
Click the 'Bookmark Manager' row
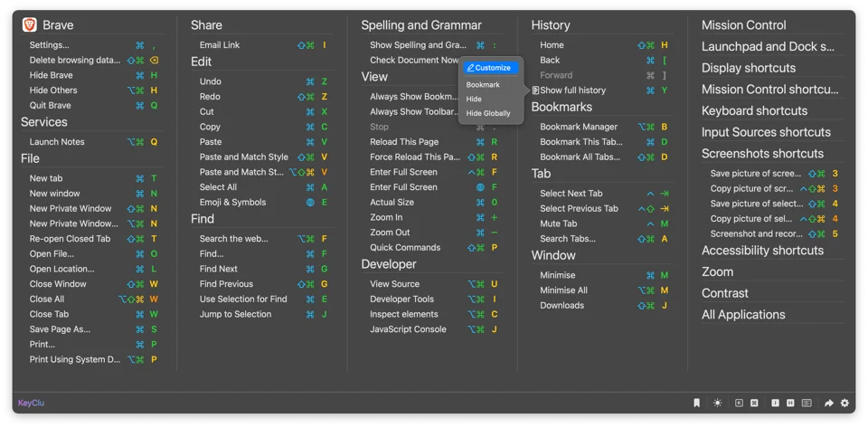(604, 127)
